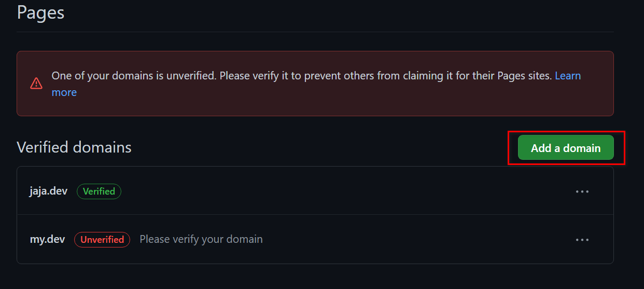Click the green Verified badge
Image resolution: width=644 pixels, height=289 pixels.
[x=99, y=191]
